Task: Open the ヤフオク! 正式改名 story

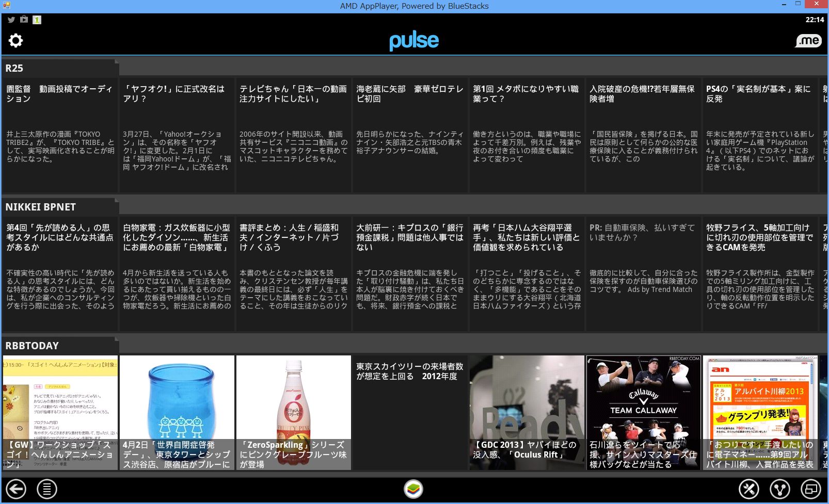Action: (177, 135)
